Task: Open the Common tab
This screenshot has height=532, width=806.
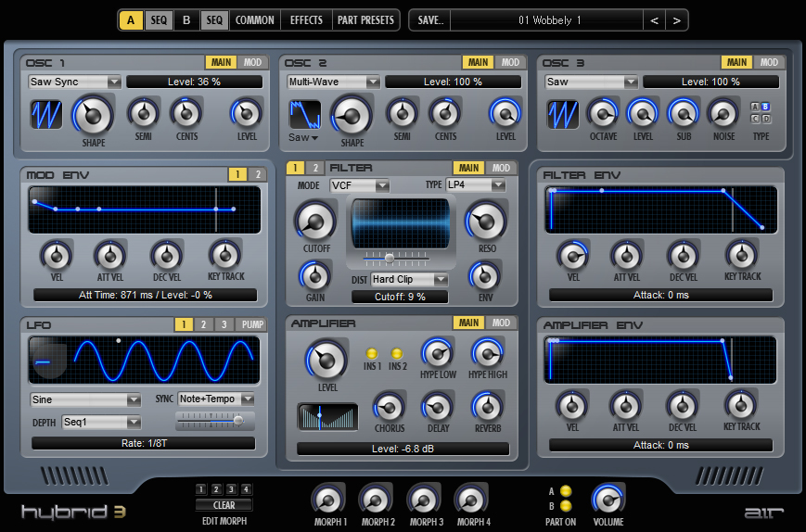Action: pyautogui.click(x=254, y=19)
